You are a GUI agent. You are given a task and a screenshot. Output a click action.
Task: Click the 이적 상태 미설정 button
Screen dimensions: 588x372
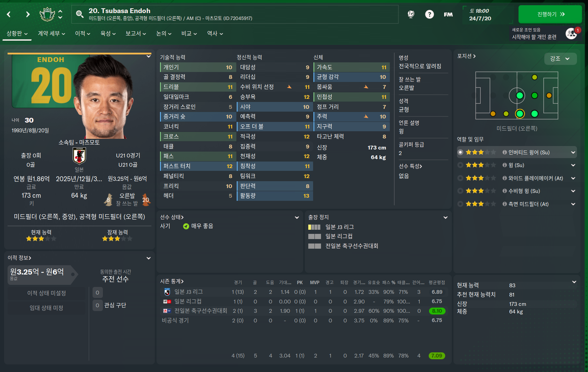(46, 293)
